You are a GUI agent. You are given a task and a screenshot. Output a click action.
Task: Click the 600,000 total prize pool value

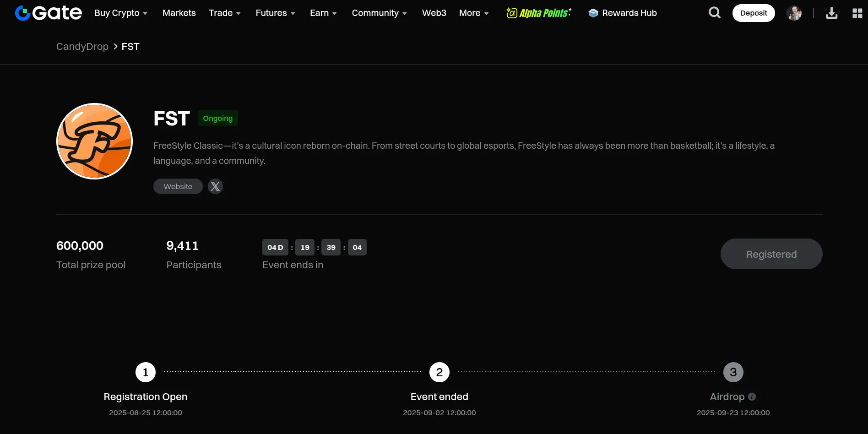coord(80,246)
